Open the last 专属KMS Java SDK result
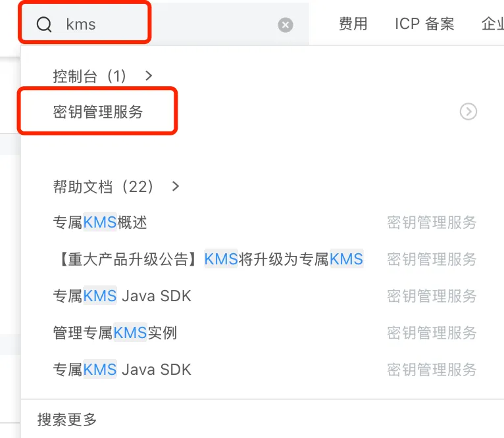Viewport: 504px width, 438px height. point(122,370)
